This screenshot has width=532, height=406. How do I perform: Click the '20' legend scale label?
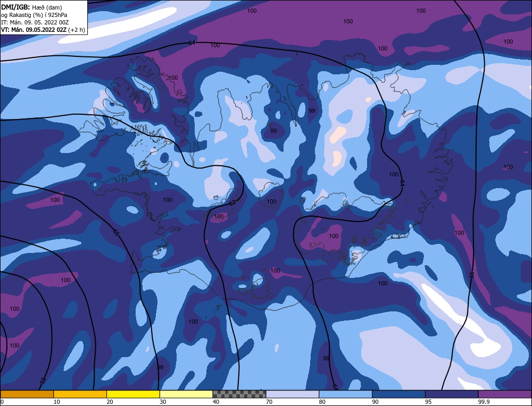(110, 402)
